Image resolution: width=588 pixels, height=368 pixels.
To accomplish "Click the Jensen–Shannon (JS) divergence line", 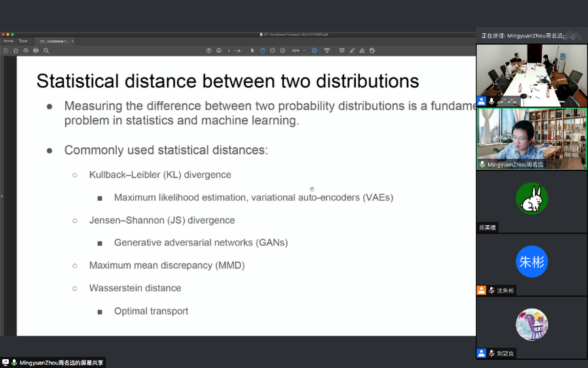I will tap(162, 220).
